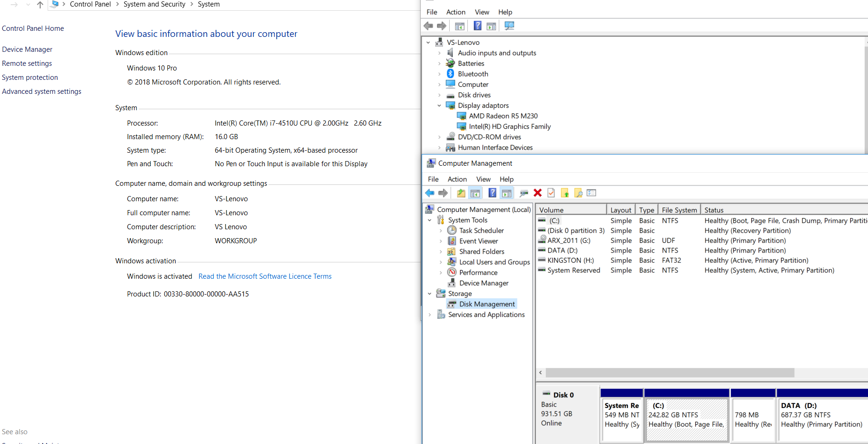Open Action menu in Computer Management
Viewport: 868px width, 444px height.
click(457, 179)
